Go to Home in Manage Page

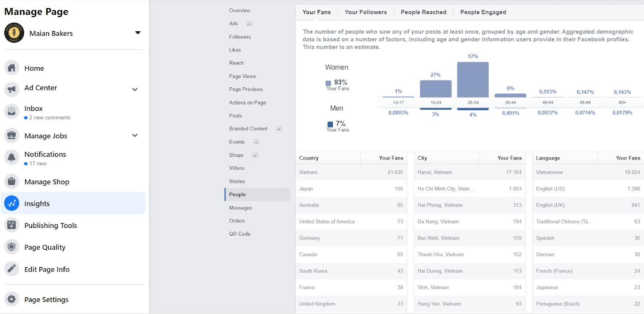pos(73,68)
